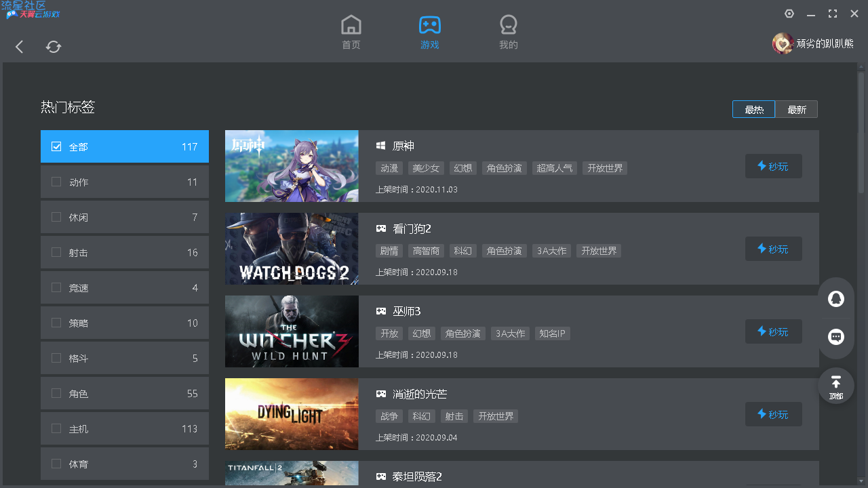Select the 战争 tag on 消逝的光芒
Image resolution: width=868 pixels, height=488 pixels.
click(389, 416)
